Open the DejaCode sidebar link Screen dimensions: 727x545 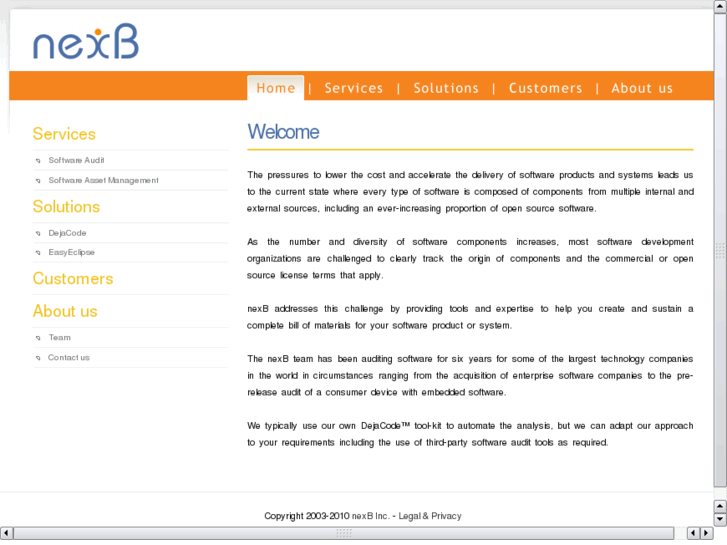tap(67, 233)
